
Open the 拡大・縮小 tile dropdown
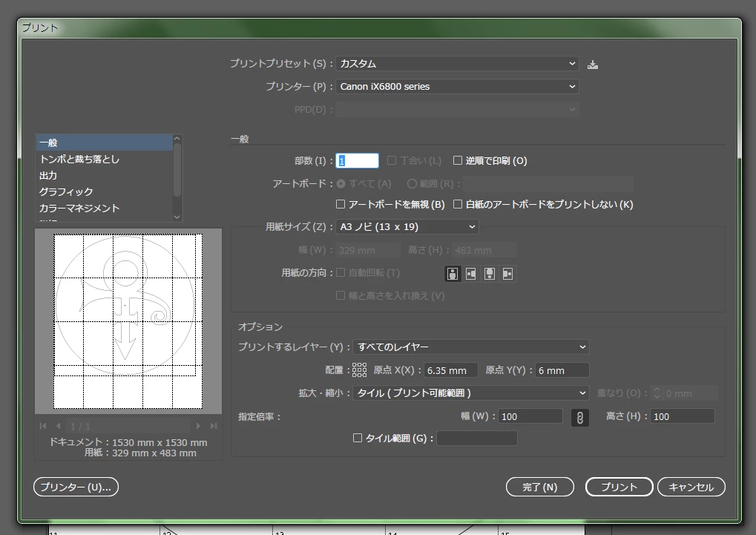click(x=471, y=393)
